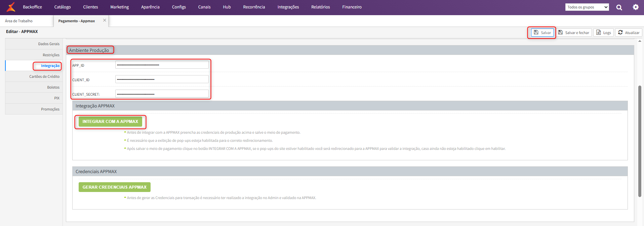Click Salvar e fechar button
The image size is (644, 226).
pyautogui.click(x=573, y=33)
